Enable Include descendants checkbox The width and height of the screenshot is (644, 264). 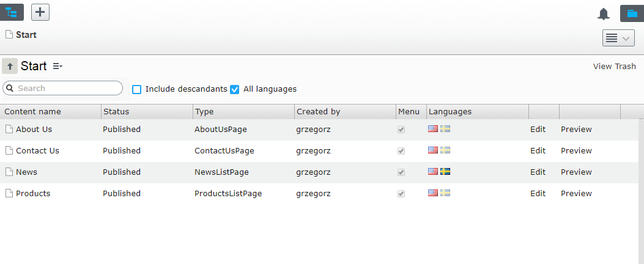tap(137, 89)
